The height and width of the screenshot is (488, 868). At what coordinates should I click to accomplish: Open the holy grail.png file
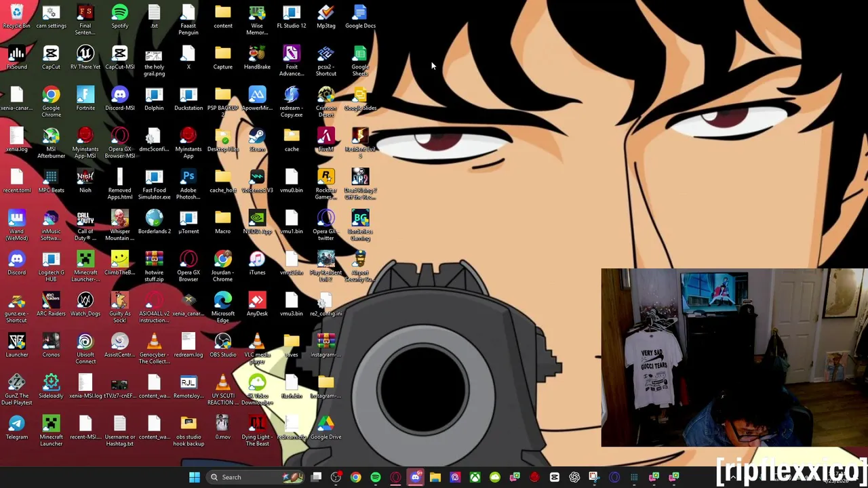click(154, 61)
